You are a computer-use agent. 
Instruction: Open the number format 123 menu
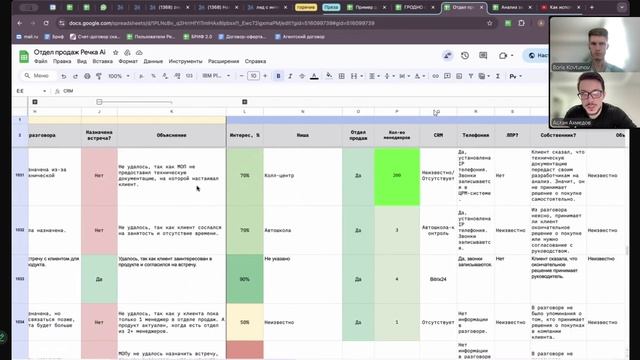[189, 76]
